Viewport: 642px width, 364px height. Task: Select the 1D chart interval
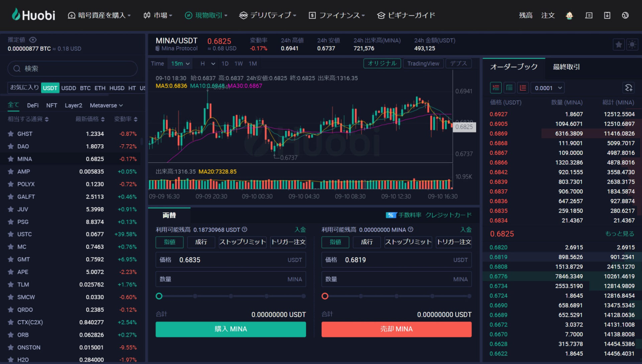click(225, 63)
